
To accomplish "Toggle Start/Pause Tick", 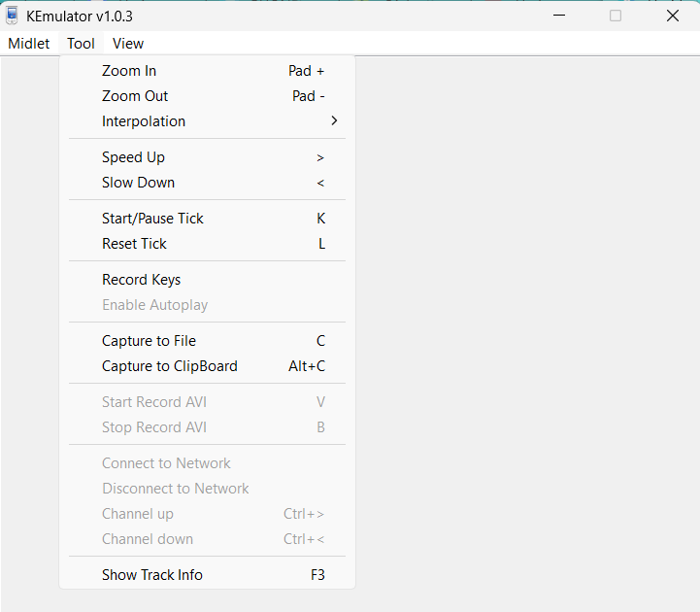I will [152, 219].
